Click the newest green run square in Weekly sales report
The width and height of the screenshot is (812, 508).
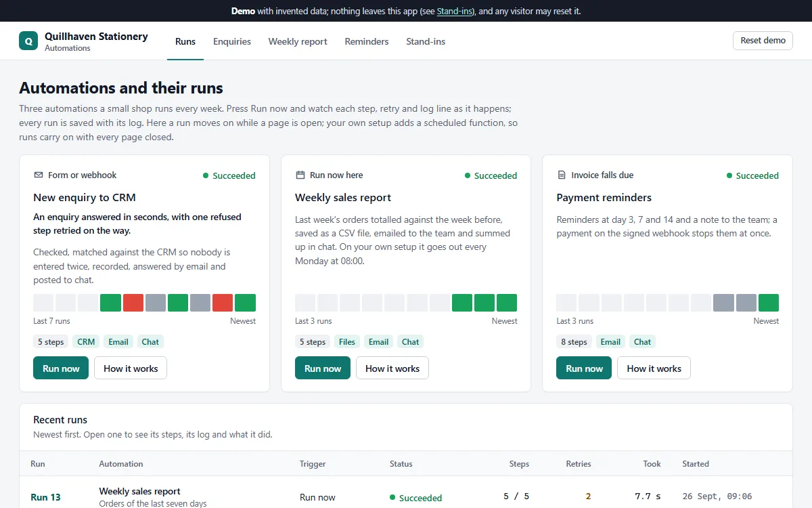(507, 303)
